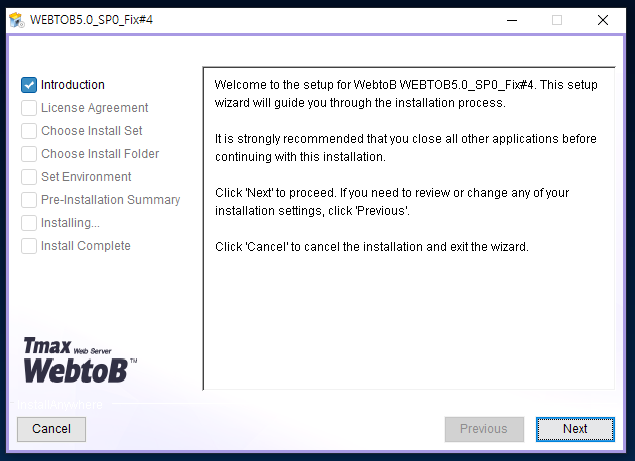Select the Choose Install Folder label

(x=100, y=154)
